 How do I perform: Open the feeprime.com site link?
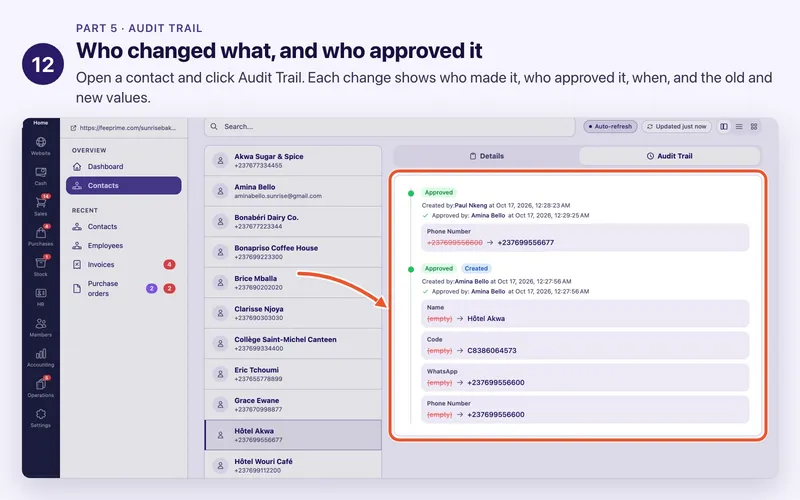click(x=123, y=128)
